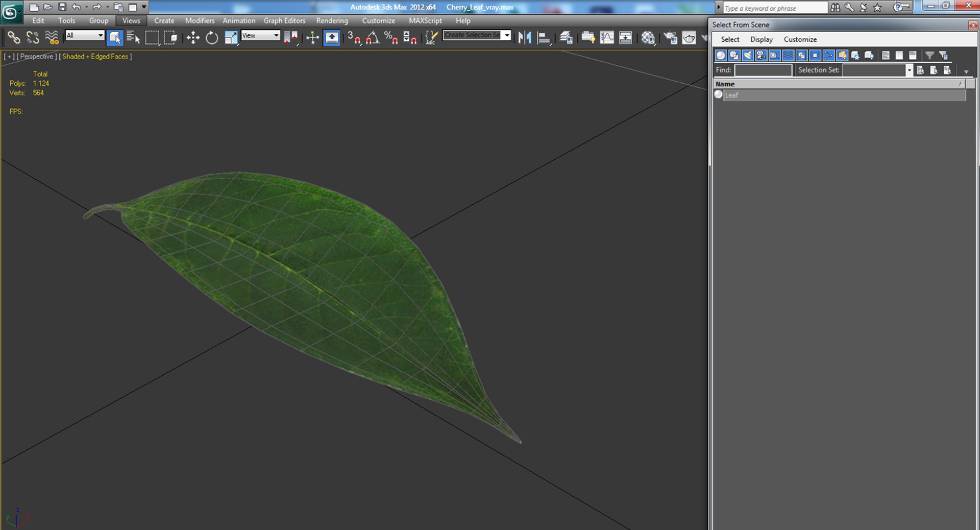The height and width of the screenshot is (530, 980).
Task: Open the Rendering menu
Action: (332, 20)
